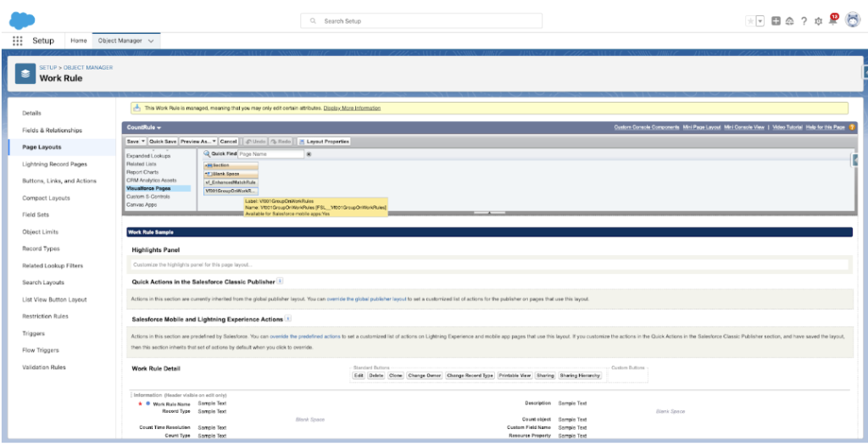This screenshot has width=868, height=446.
Task: Click the Salesforce cloud logo
Action: [22, 20]
